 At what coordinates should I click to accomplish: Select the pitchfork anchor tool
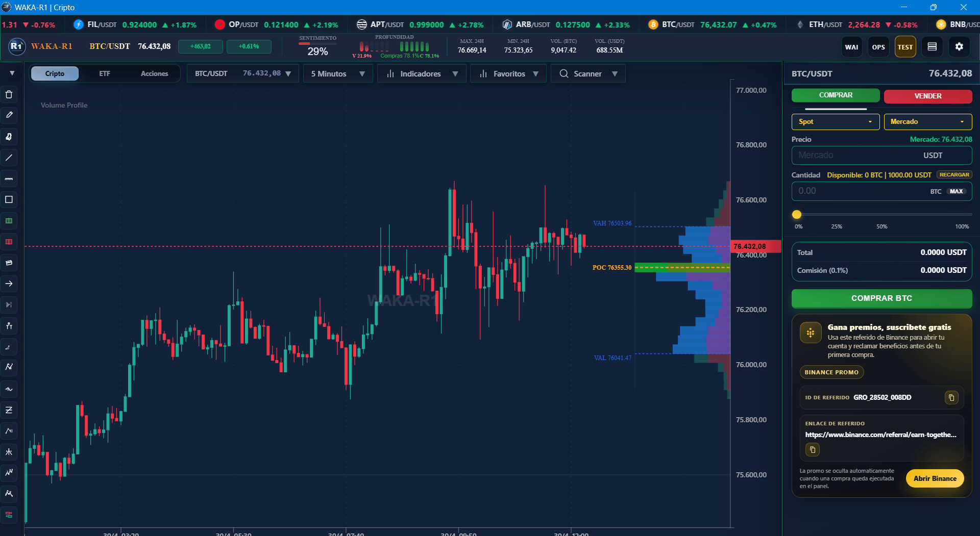[9, 326]
